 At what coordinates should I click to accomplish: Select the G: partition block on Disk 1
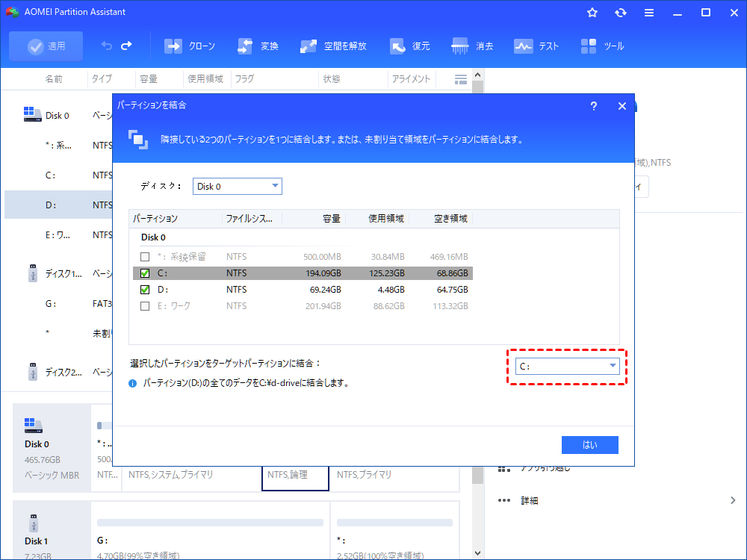coord(210,530)
